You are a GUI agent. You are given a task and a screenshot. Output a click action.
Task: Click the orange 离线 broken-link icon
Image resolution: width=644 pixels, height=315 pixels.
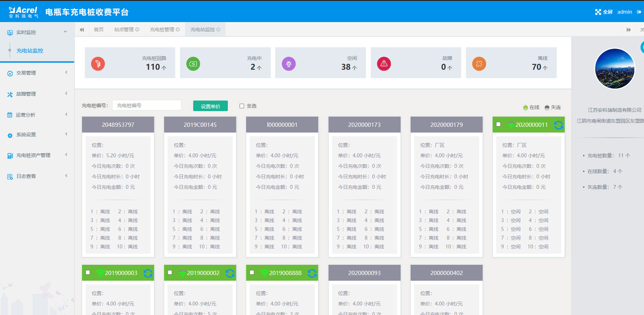point(479,64)
